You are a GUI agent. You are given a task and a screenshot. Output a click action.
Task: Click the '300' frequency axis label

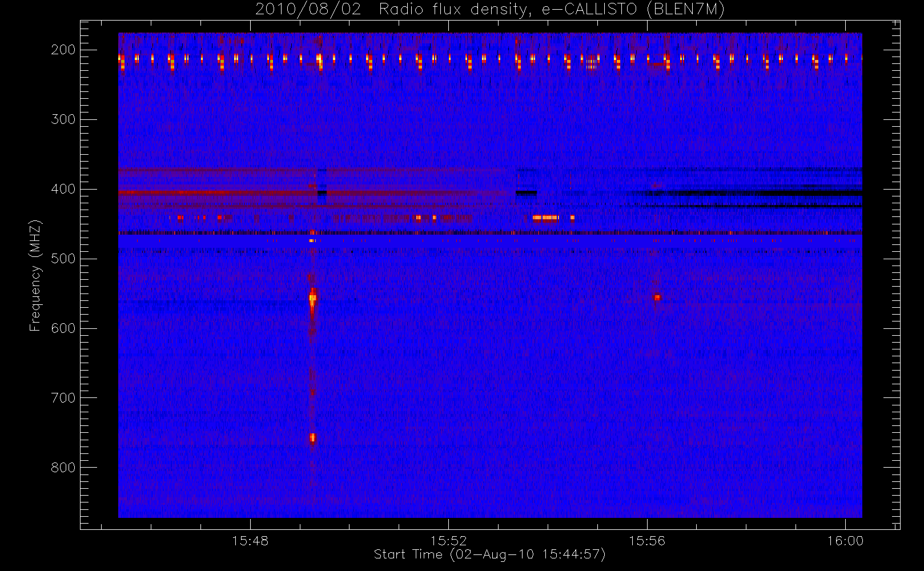pos(63,119)
